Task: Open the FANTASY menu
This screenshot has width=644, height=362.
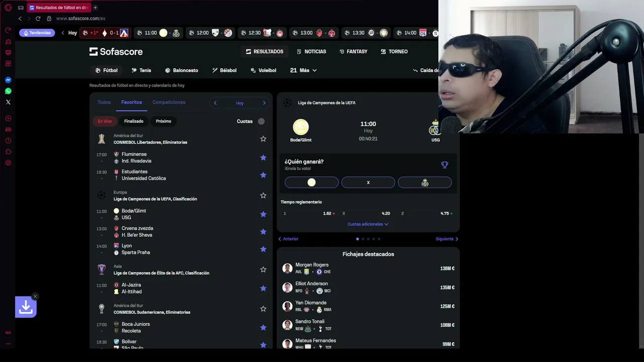Action: pos(353,52)
